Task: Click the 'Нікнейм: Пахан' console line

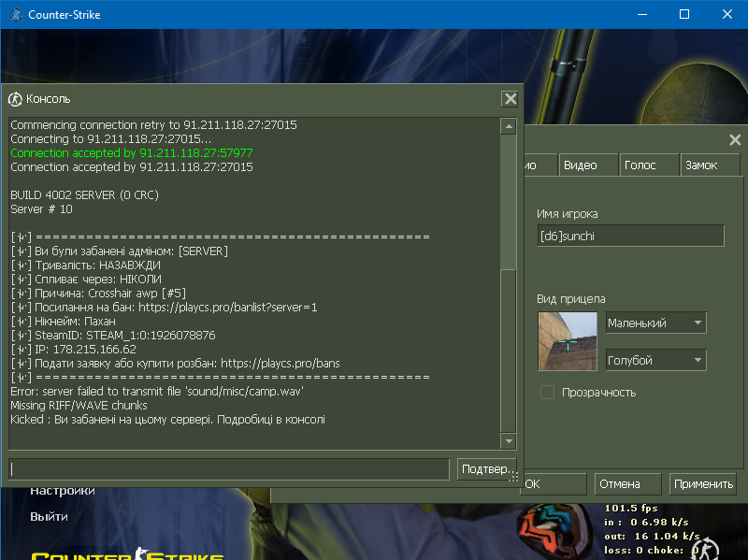Action: pyautogui.click(x=63, y=322)
